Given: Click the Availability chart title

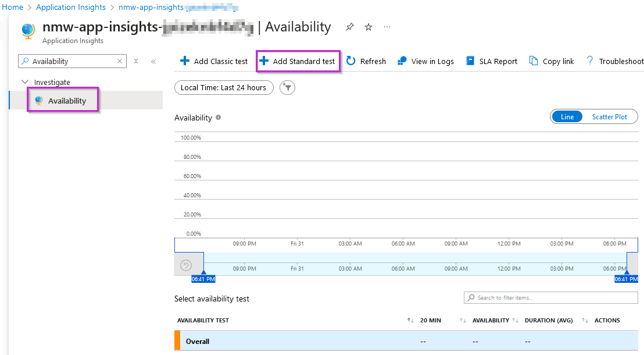Looking at the screenshot, I should pyautogui.click(x=193, y=118).
